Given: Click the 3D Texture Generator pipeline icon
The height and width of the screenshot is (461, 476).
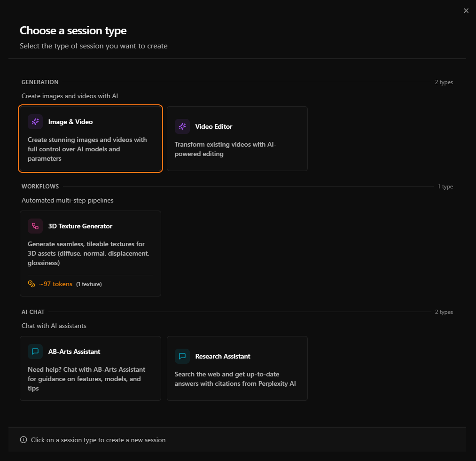Looking at the screenshot, I should (x=35, y=226).
